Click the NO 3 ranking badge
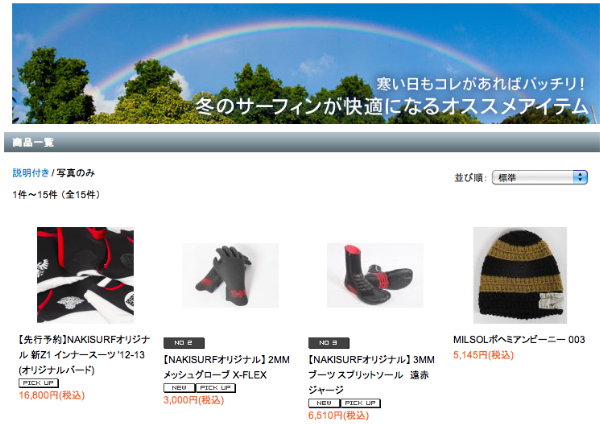The width and height of the screenshot is (600, 425). (x=329, y=343)
